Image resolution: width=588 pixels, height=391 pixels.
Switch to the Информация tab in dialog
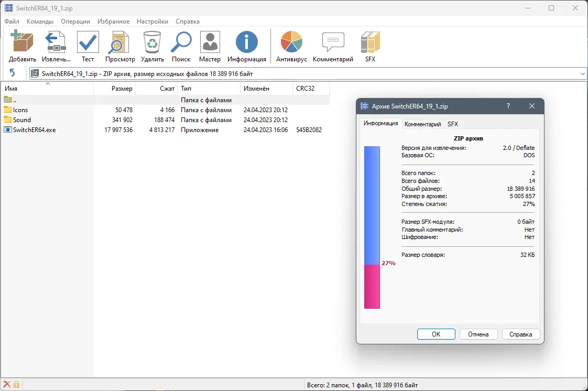pyautogui.click(x=380, y=123)
